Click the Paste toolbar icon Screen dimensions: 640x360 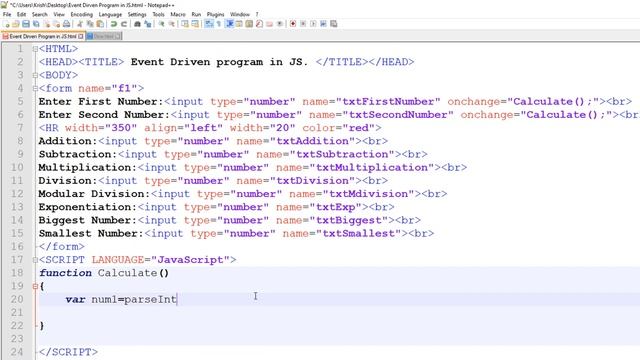tap(100, 24)
